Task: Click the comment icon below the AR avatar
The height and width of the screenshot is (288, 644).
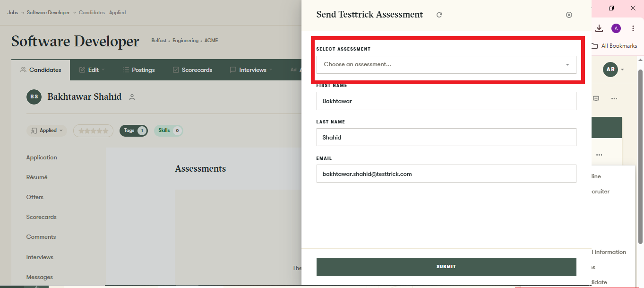Action: (x=596, y=98)
